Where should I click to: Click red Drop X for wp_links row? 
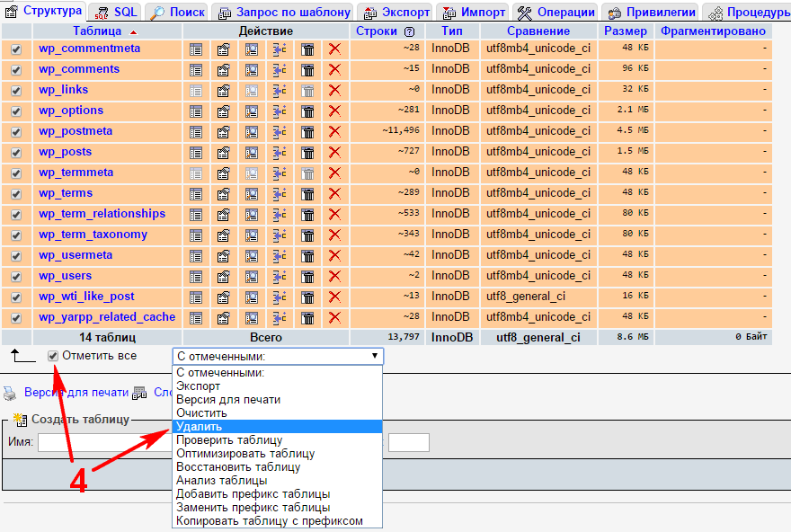click(x=334, y=91)
